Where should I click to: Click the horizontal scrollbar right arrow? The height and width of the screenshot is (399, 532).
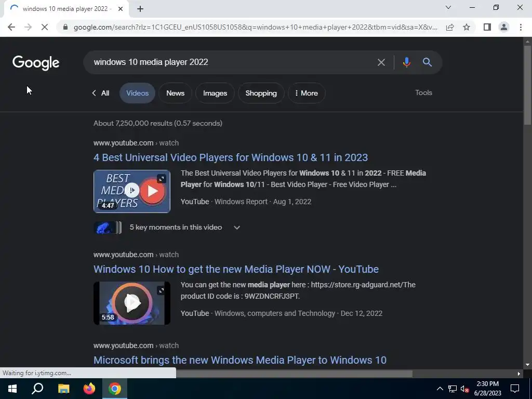[x=519, y=374]
